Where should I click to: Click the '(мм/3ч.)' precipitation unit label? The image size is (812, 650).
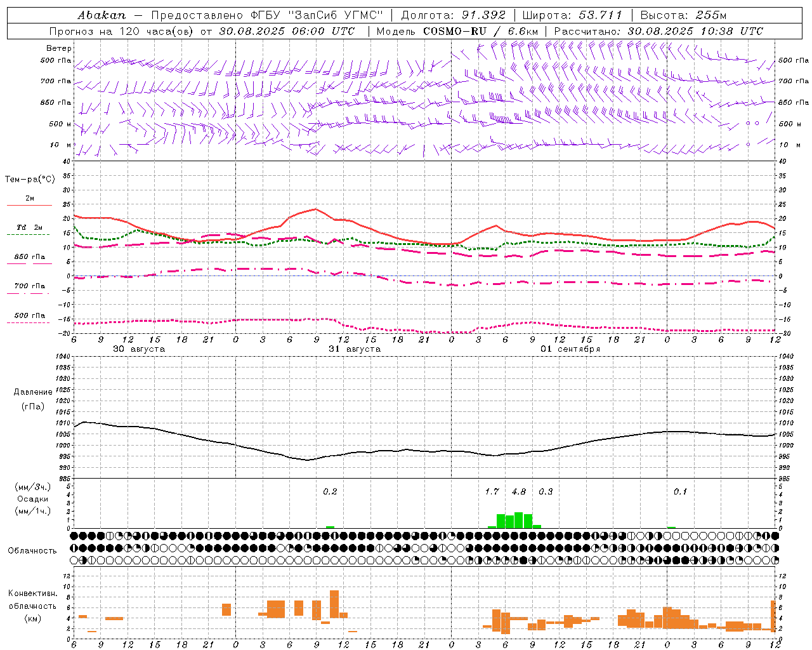tap(33, 487)
